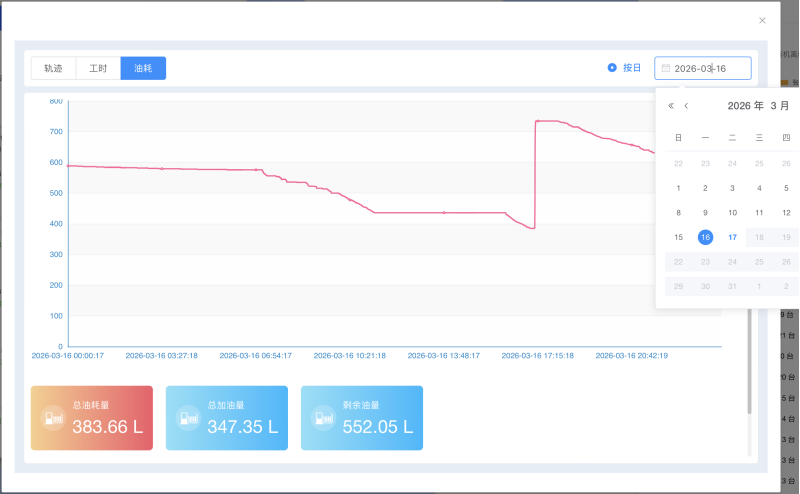The width and height of the screenshot is (800, 494).
Task: Select the 油耗 tab
Action: (143, 68)
